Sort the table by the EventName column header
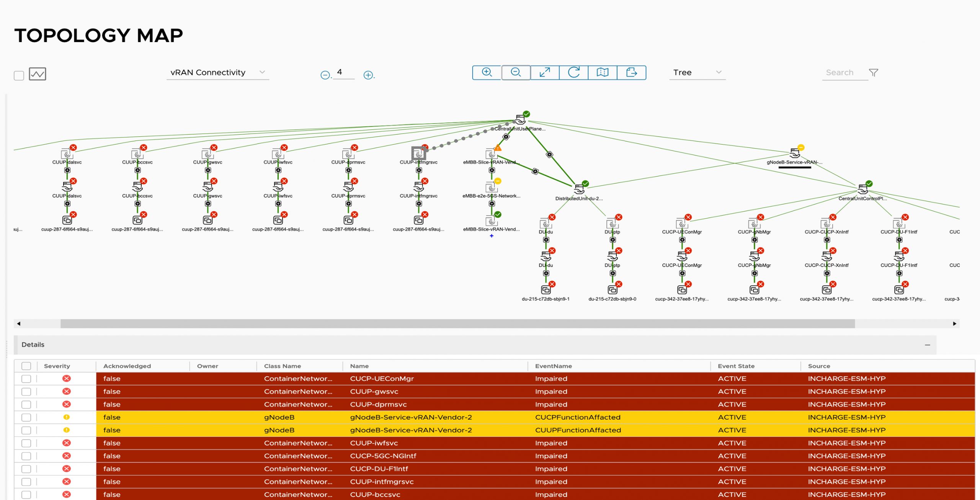This screenshot has height=500, width=980. (x=553, y=366)
